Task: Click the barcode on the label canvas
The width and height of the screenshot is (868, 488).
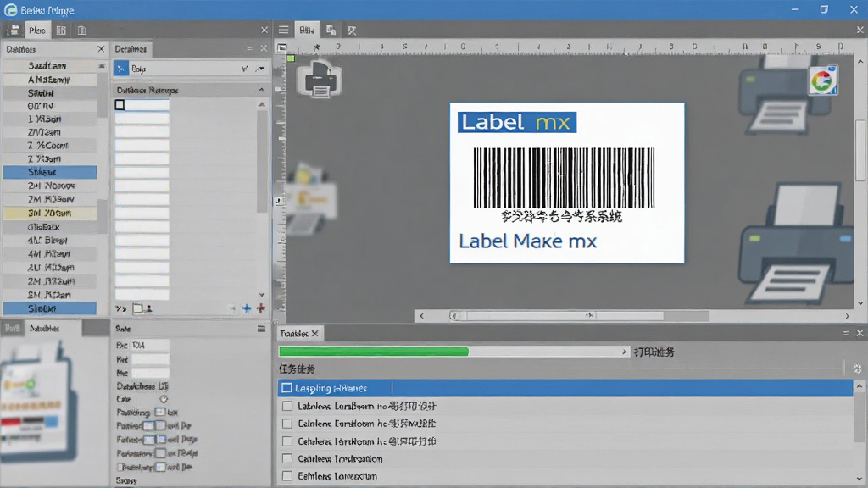Action: tap(564, 178)
